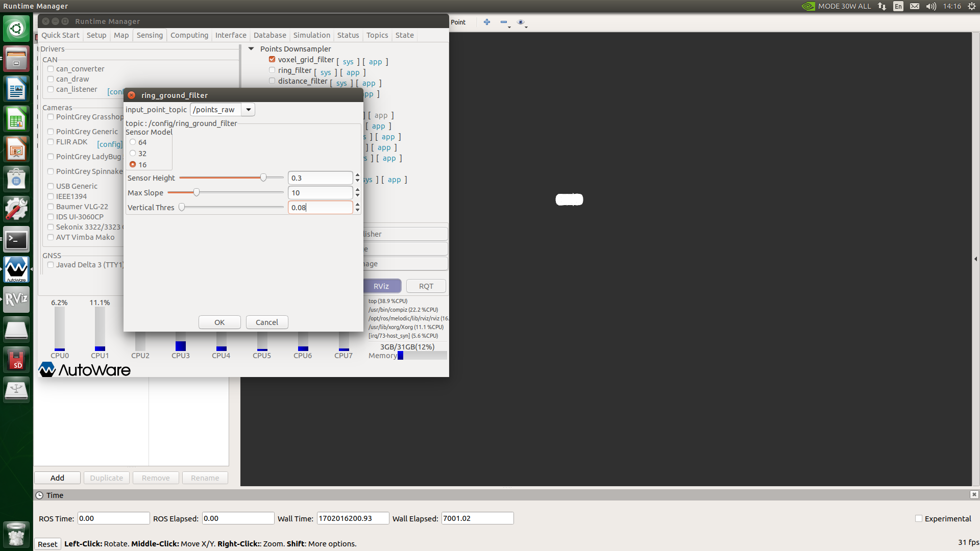Open the Autoware launcher icon in dock
Image resolution: width=980 pixels, height=551 pixels.
pyautogui.click(x=16, y=269)
